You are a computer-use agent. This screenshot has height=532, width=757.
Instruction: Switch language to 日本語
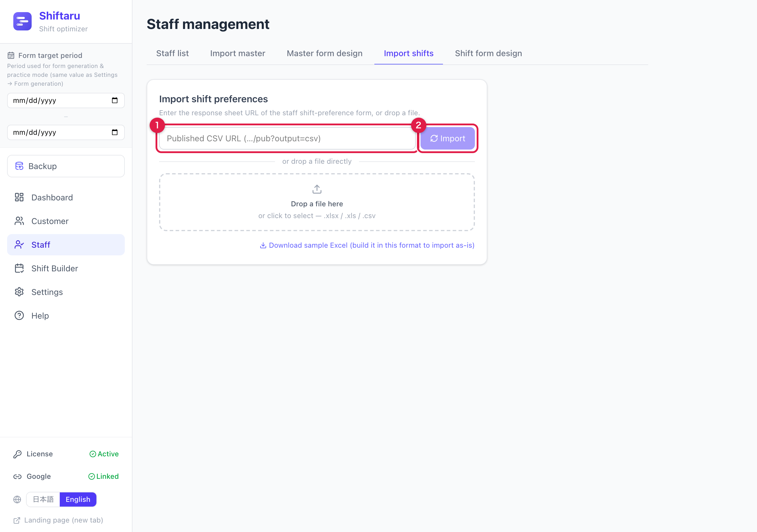click(43, 499)
